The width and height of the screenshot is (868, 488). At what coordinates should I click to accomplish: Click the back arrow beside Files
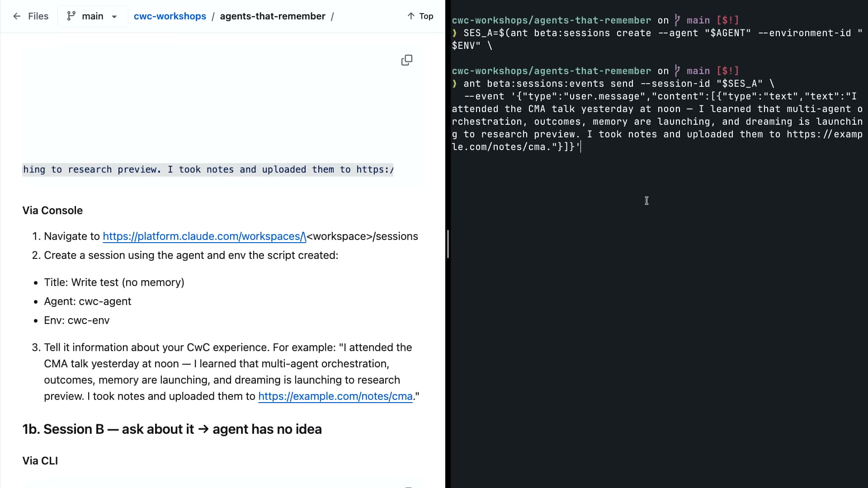coord(17,16)
